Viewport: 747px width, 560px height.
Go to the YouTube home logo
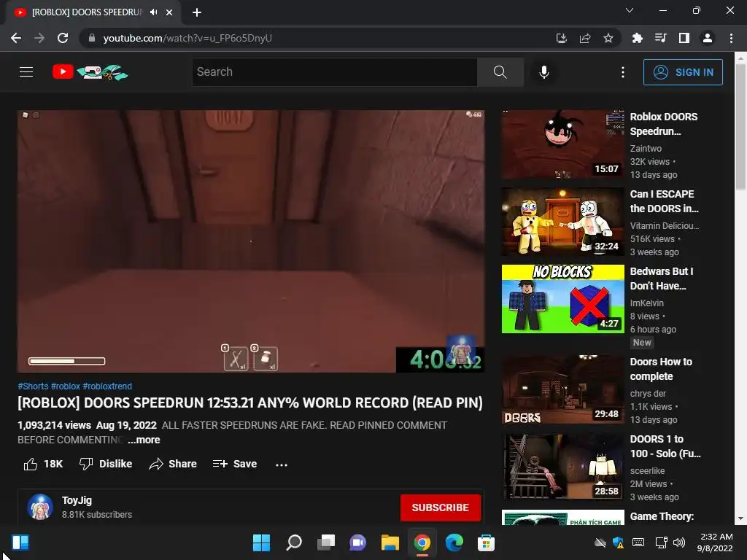90,72
